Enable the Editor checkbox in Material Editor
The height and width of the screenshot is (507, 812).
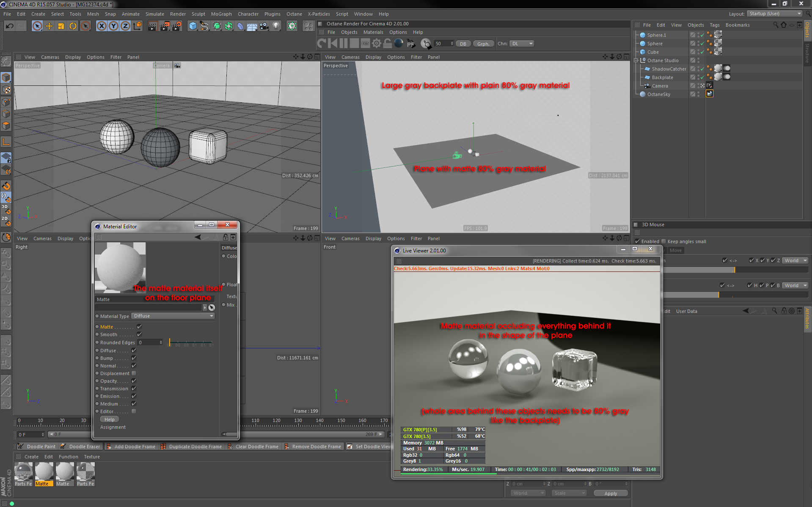[134, 411]
